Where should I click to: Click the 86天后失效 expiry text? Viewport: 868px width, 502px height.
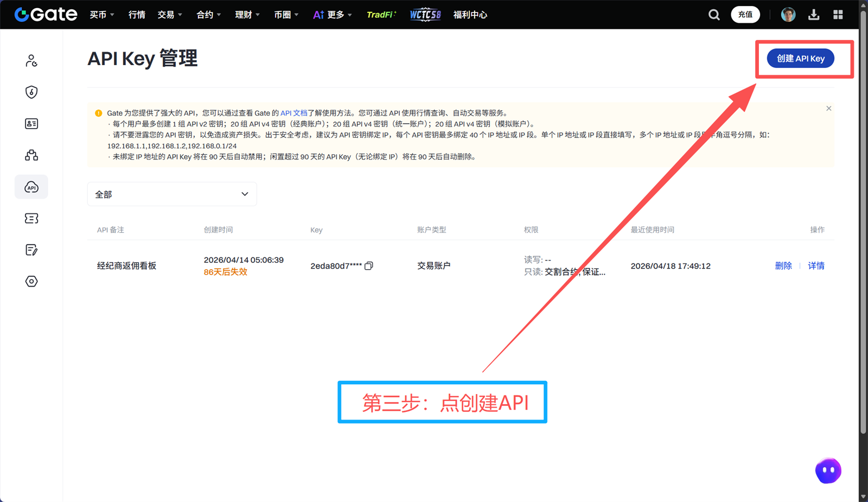coord(226,272)
